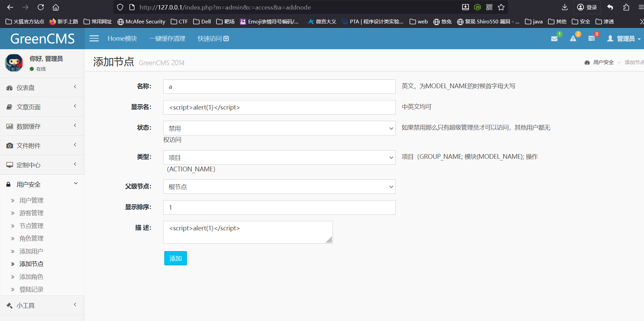Open the warning alerts notification icon

pyautogui.click(x=573, y=39)
